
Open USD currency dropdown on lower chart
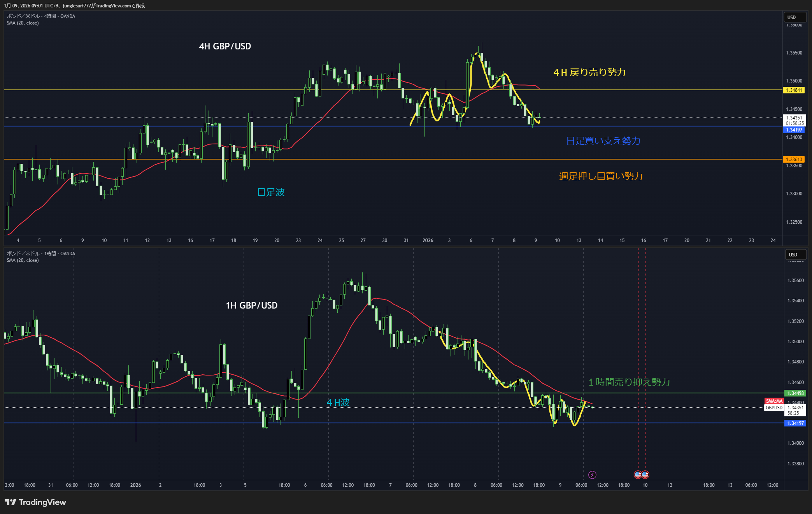(795, 254)
